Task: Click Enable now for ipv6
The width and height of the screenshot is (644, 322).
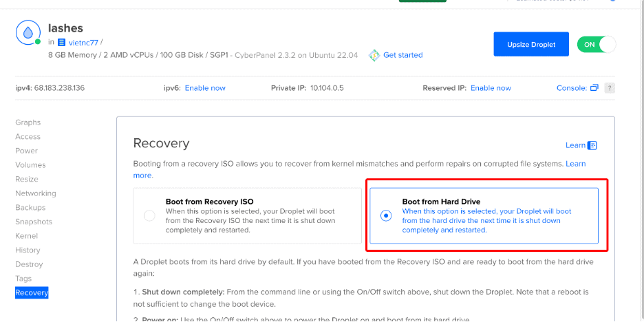Action: [x=205, y=88]
